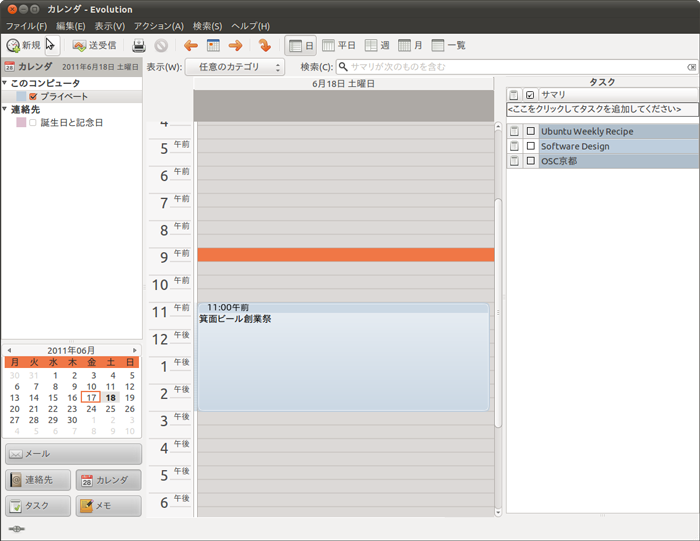The height and width of the screenshot is (541, 700).
Task: Click the all-day event area under 6月18日
Action: (344, 106)
